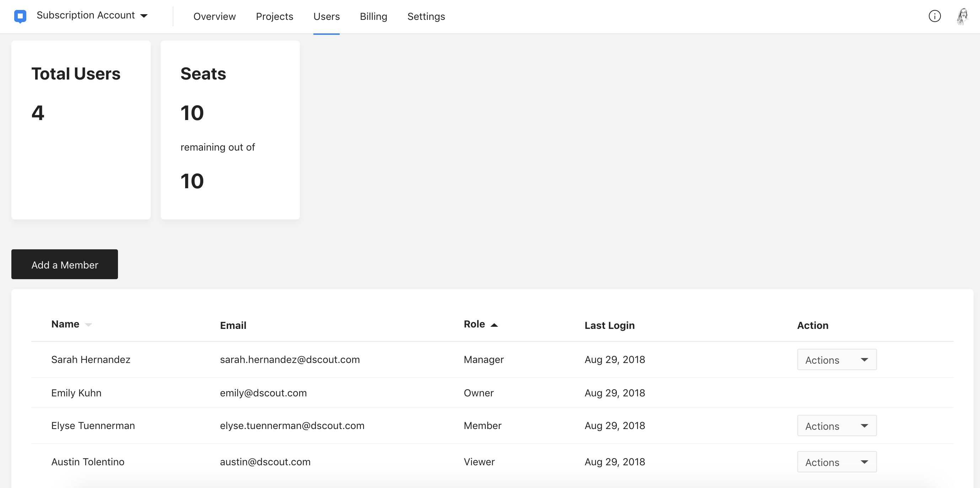Click the Manager role cell
This screenshot has height=488, width=980.
484,359
